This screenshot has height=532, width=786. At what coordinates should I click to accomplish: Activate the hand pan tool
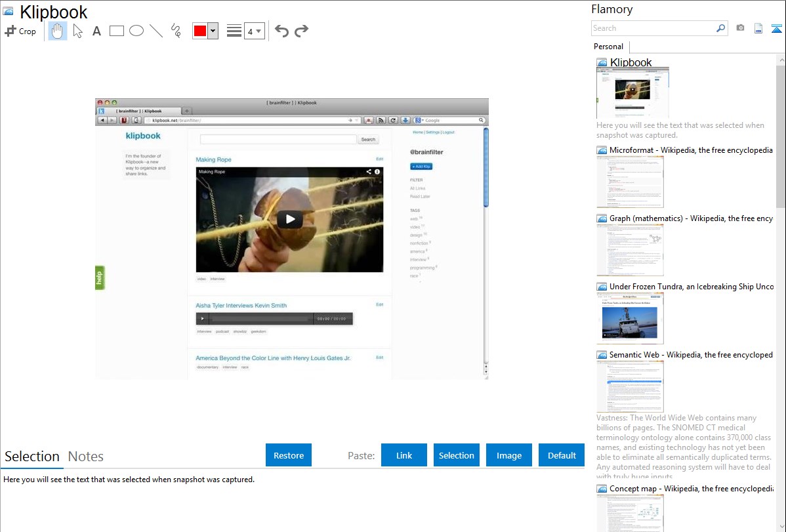[x=58, y=31]
